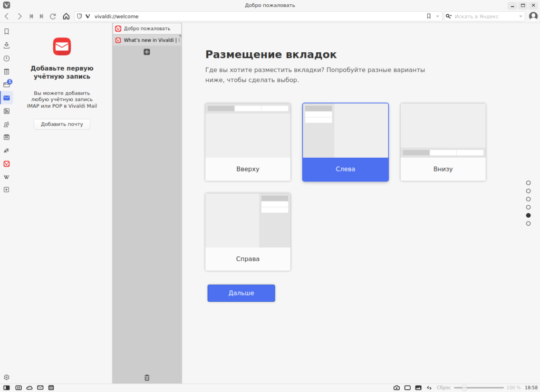
Task: Reset zoom with the Сброс button
Action: [x=443, y=388]
